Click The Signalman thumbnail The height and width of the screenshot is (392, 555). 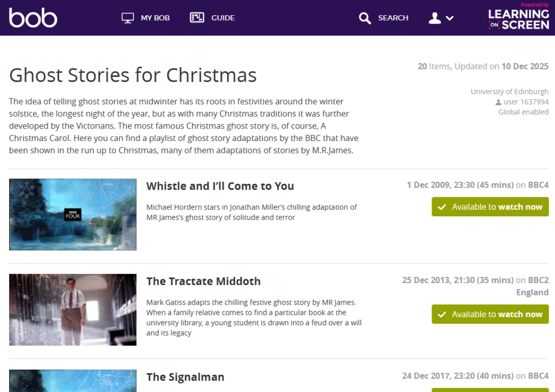pyautogui.click(x=73, y=381)
